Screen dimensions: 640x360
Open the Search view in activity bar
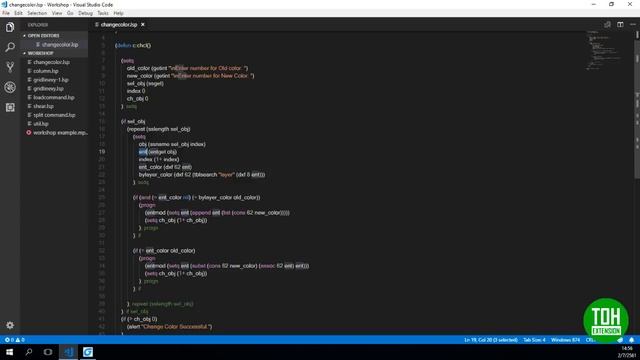click(10, 47)
